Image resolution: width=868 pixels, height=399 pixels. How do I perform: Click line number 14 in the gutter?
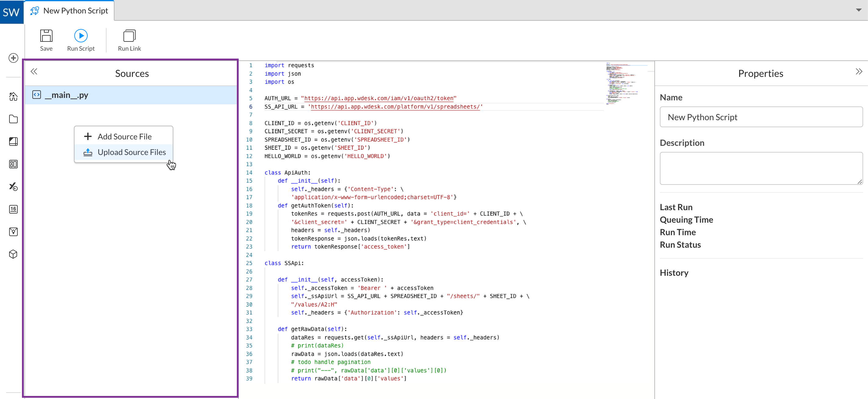[249, 173]
